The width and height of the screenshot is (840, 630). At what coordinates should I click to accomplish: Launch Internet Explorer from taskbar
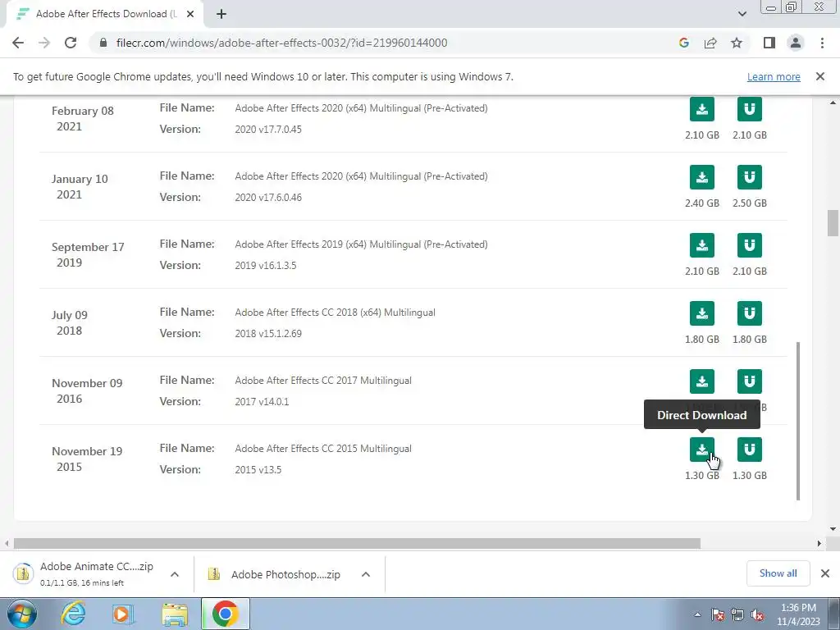click(x=73, y=614)
